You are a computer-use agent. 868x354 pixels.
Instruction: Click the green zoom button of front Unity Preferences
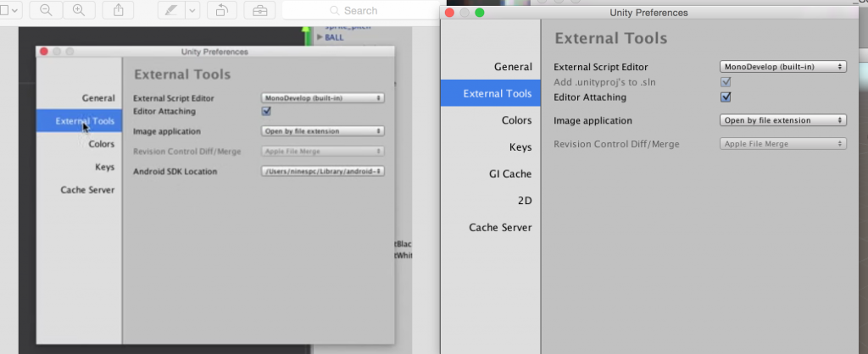[480, 13]
